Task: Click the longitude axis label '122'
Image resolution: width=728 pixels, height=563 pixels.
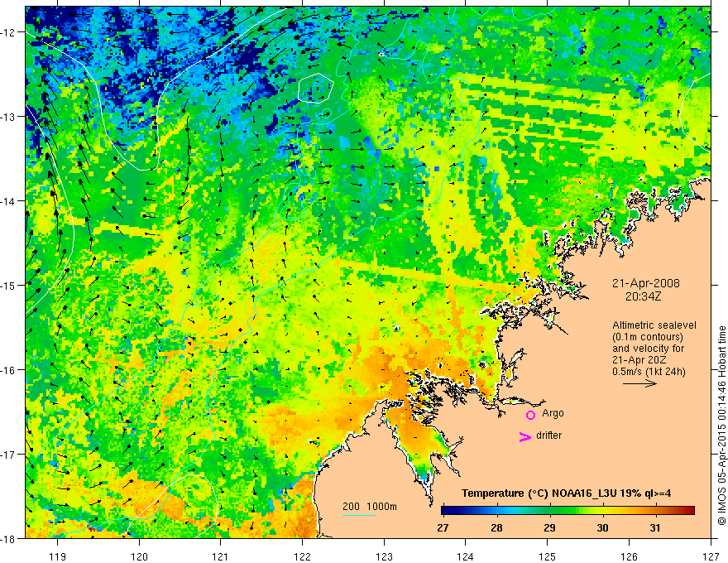Action: tap(302, 556)
